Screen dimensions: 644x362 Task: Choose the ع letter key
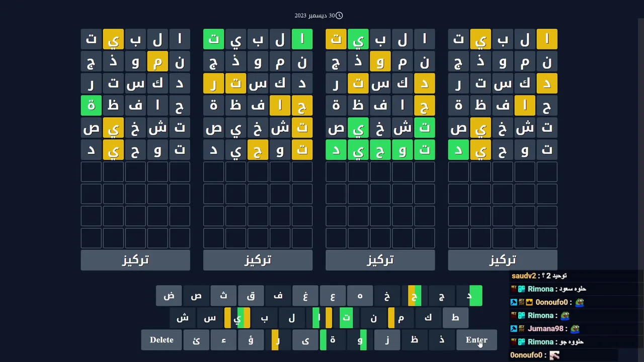(x=333, y=296)
